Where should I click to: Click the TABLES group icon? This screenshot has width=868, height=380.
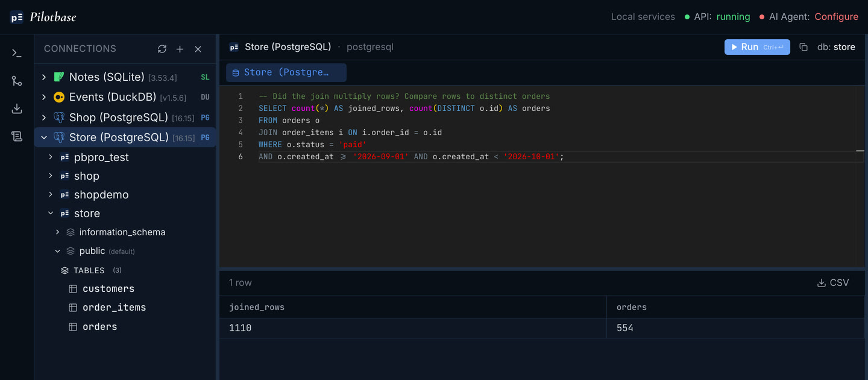[65, 271]
